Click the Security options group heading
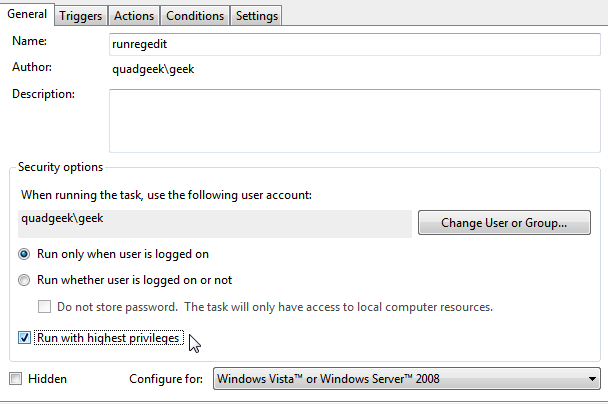This screenshot has width=608, height=404. click(x=60, y=167)
